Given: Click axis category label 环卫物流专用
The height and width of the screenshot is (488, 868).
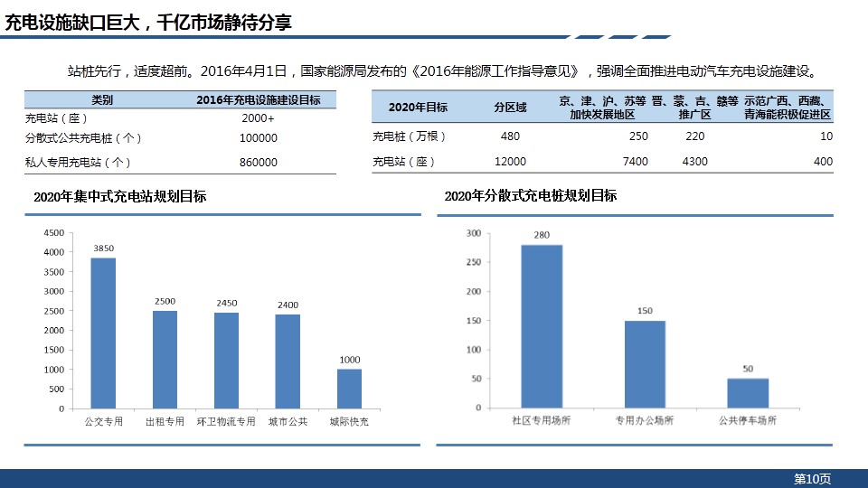Looking at the screenshot, I should pyautogui.click(x=226, y=422).
